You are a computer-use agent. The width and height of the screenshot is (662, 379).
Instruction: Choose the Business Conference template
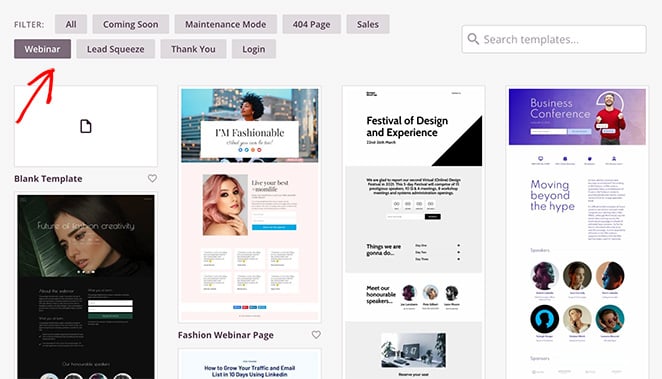click(x=577, y=232)
